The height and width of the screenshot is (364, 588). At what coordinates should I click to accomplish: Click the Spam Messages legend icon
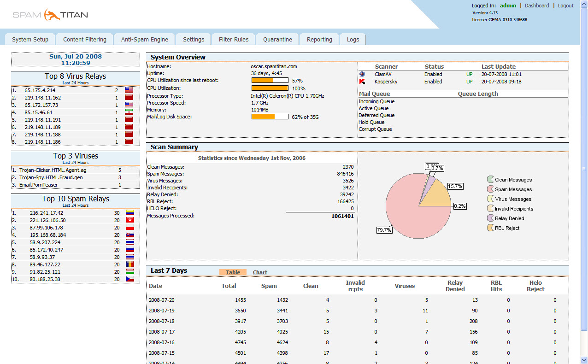(490, 189)
